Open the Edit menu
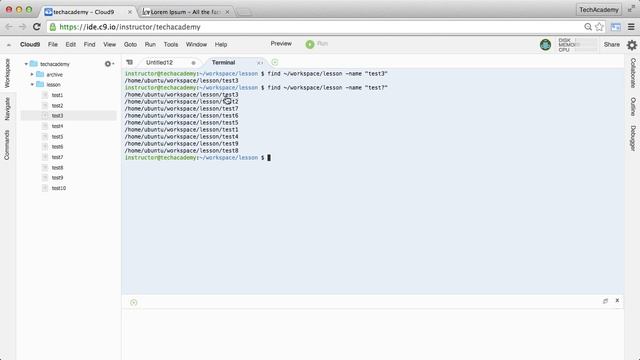Image resolution: width=640 pixels, height=360 pixels. [x=71, y=44]
